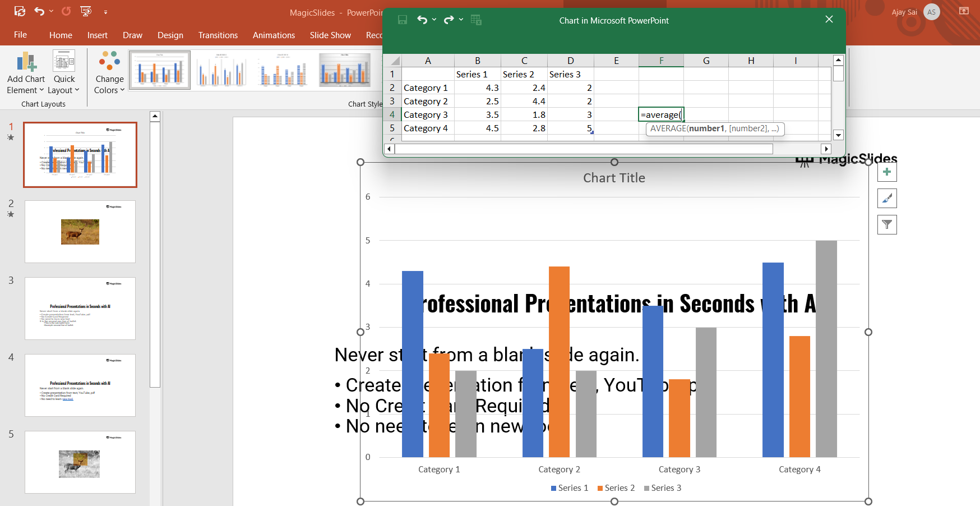Select column G header in datasheet
980x506 pixels.
click(706, 61)
